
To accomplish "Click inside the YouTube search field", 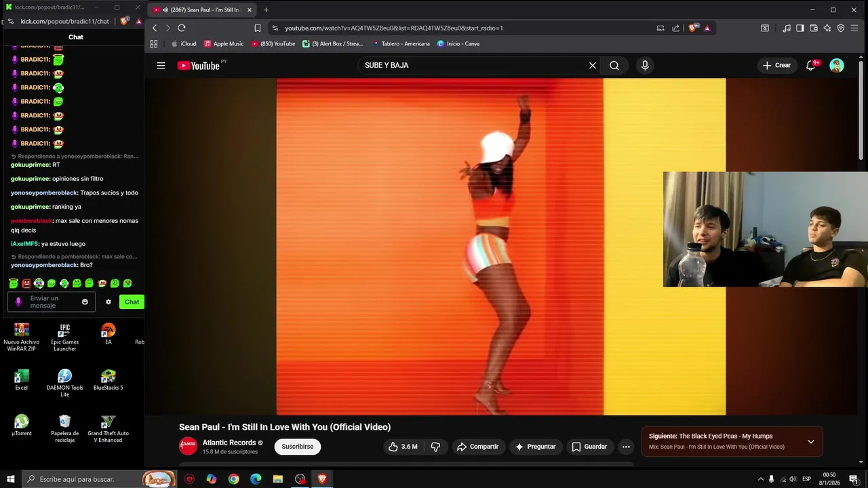I will click(475, 66).
